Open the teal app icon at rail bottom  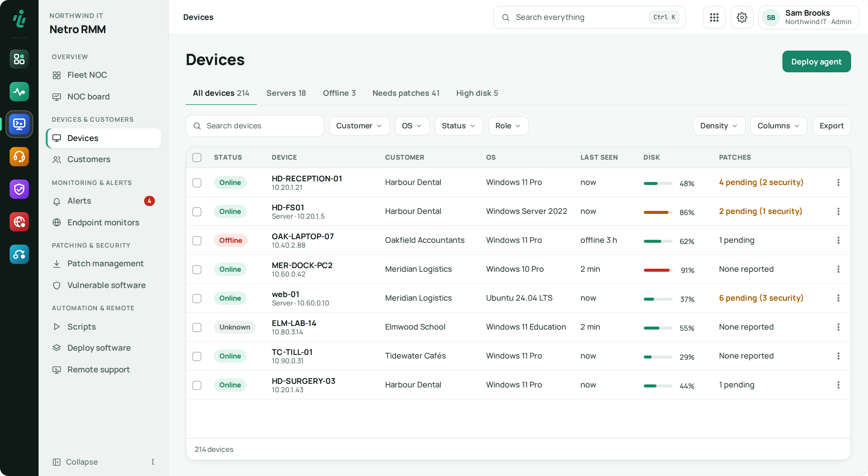click(x=19, y=254)
